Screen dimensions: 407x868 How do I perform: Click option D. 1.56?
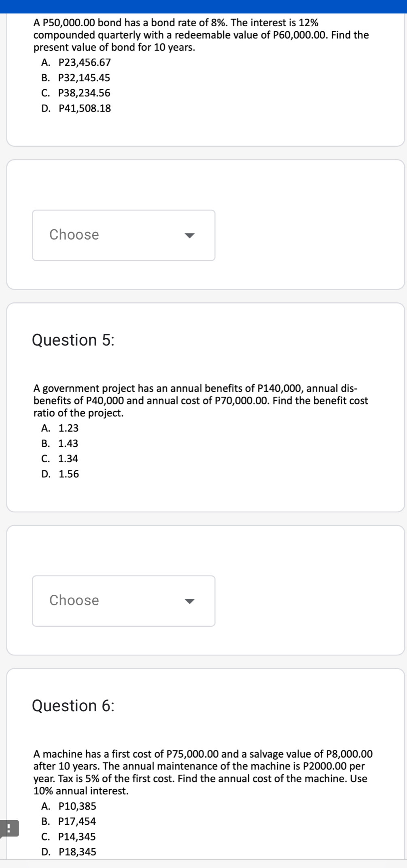tap(60, 474)
